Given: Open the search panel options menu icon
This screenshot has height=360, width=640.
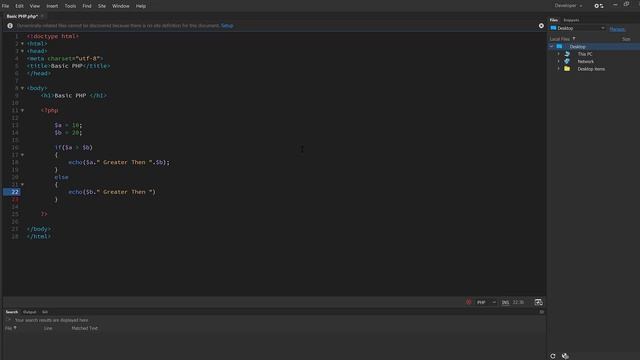Looking at the screenshot, I should (x=541, y=312).
